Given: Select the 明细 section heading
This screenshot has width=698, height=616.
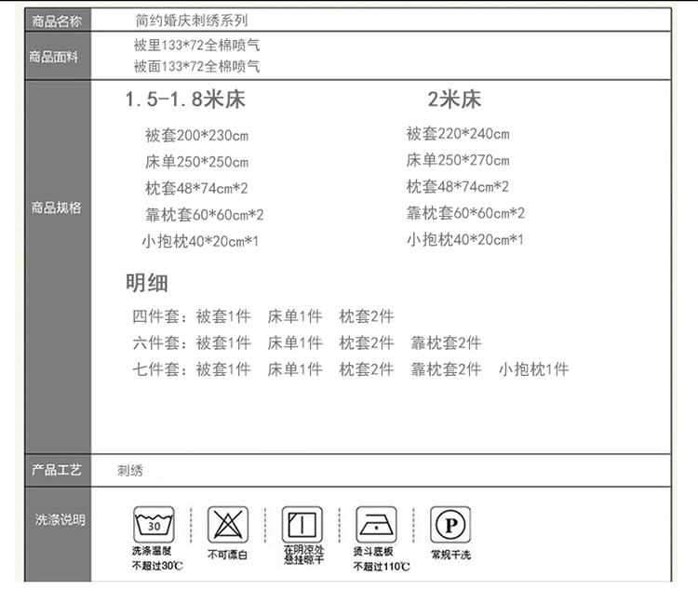Looking at the screenshot, I should point(147,283).
